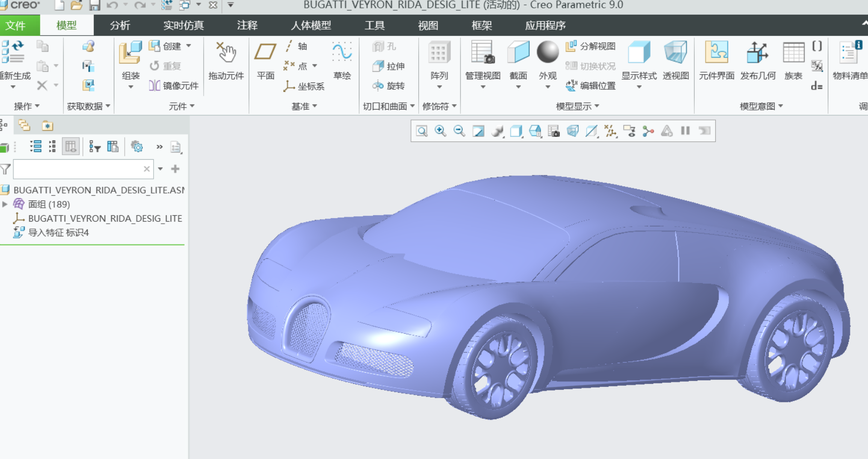Toggle the 透视图 perspective view in ribbon
Viewport: 868px width, 459px height.
[x=676, y=61]
